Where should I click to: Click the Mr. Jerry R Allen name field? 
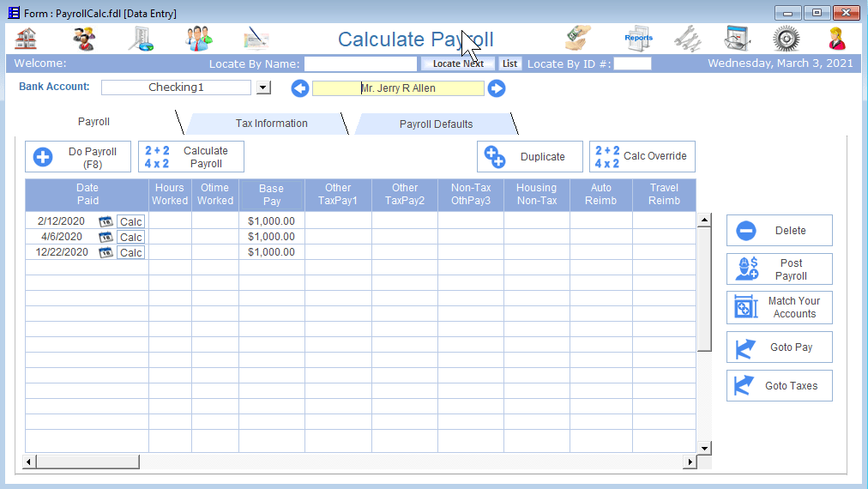point(398,88)
